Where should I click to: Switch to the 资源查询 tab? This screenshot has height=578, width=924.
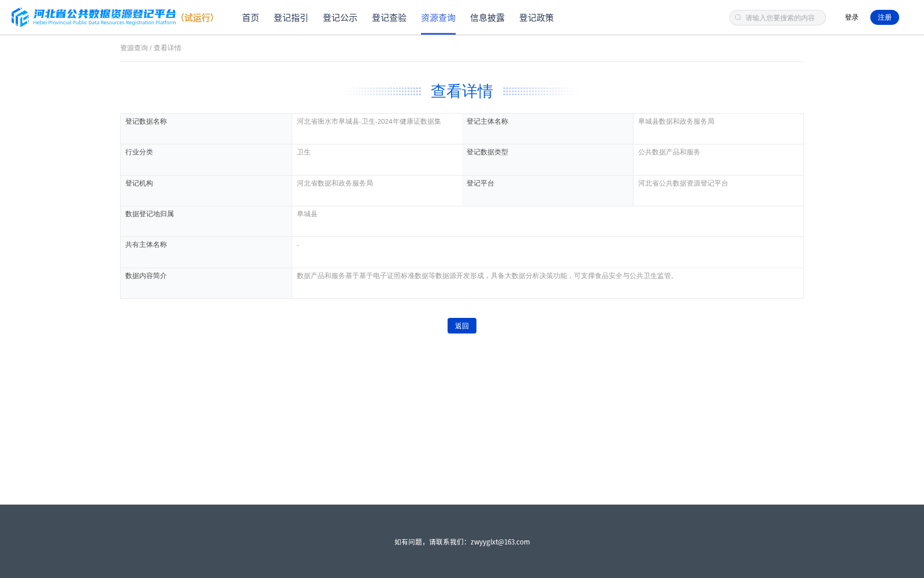click(x=438, y=18)
